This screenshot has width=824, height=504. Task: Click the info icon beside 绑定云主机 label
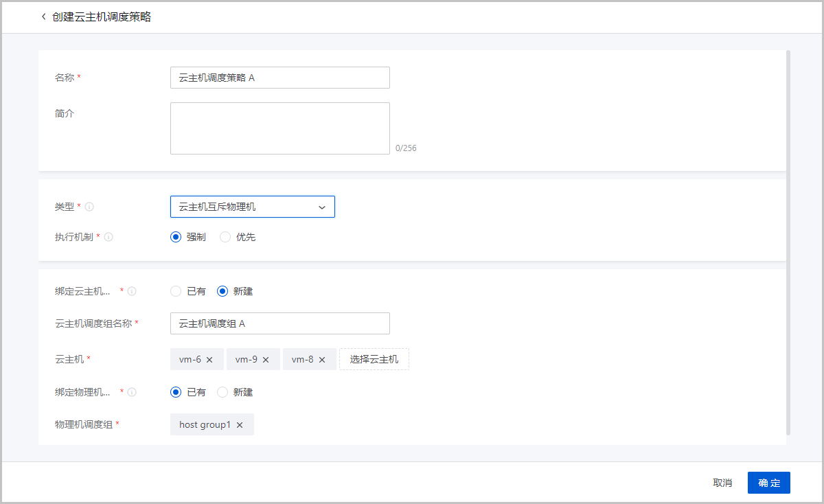point(132,291)
